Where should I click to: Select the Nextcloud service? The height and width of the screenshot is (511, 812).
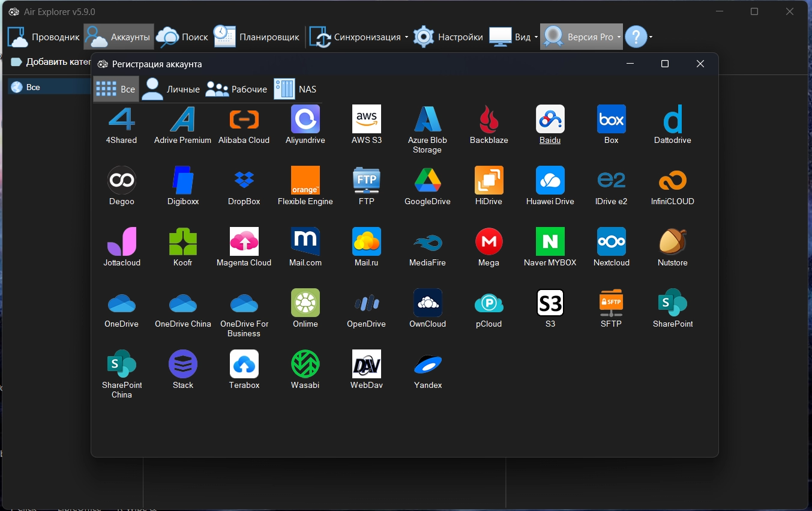coord(612,241)
